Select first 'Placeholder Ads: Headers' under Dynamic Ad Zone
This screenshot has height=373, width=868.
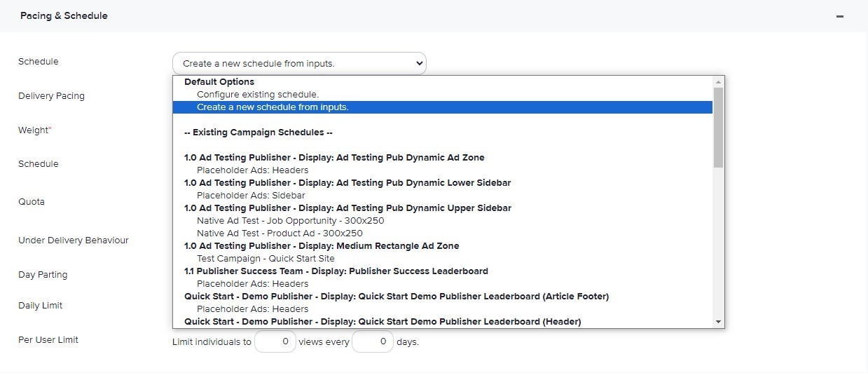point(252,170)
